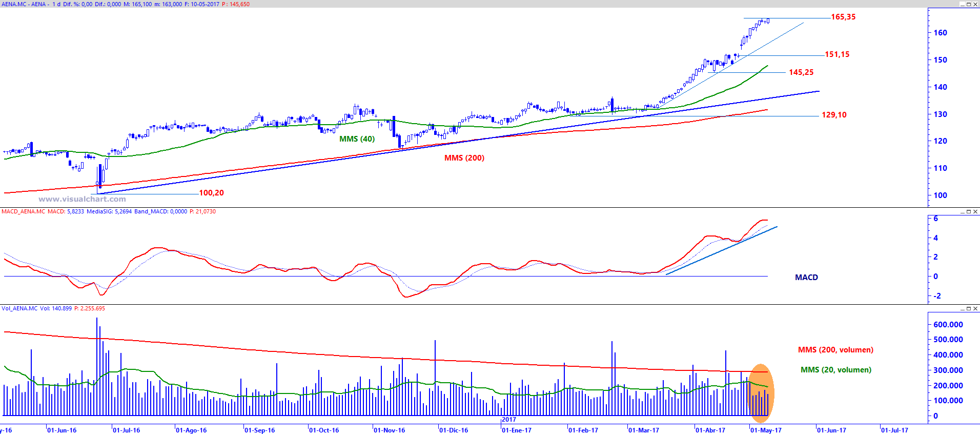Click the MMS (200, volumen) label
Image resolution: width=980 pixels, height=434 pixels.
tap(835, 350)
